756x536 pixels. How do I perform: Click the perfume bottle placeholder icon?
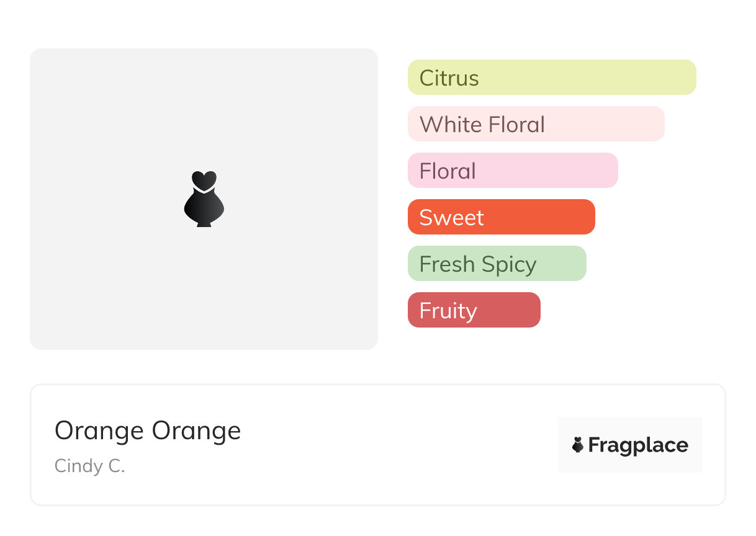204,199
